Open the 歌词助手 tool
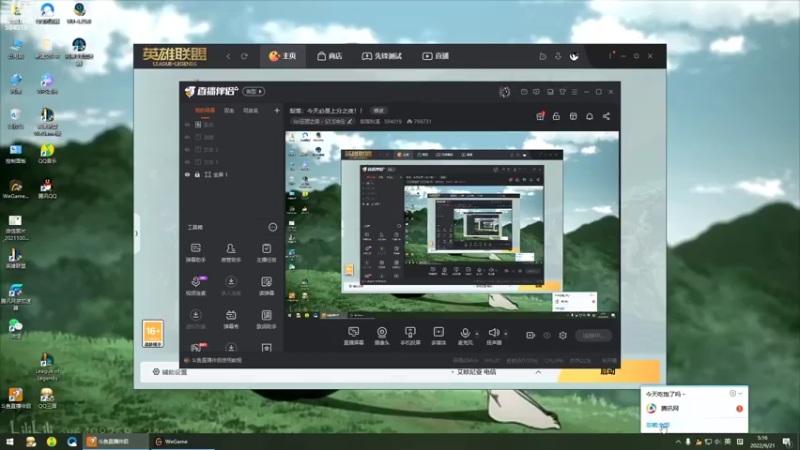Viewport: 800px width, 450px height. click(x=266, y=319)
